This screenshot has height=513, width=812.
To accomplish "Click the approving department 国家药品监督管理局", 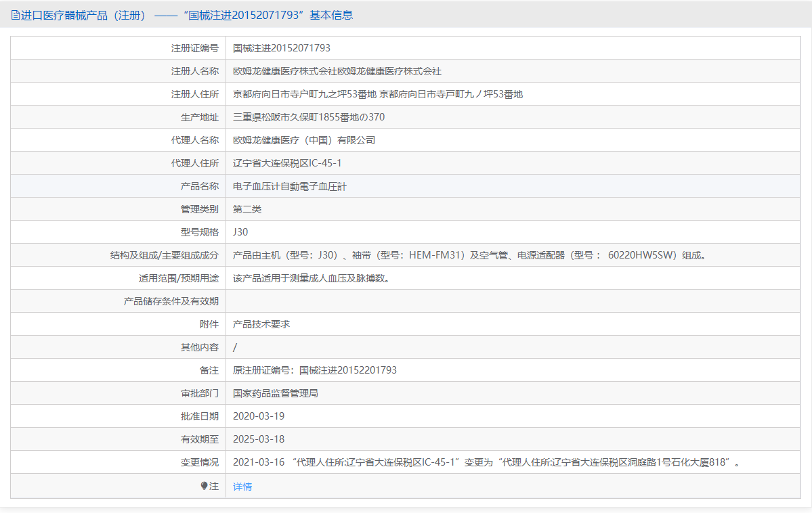I will (x=276, y=393).
